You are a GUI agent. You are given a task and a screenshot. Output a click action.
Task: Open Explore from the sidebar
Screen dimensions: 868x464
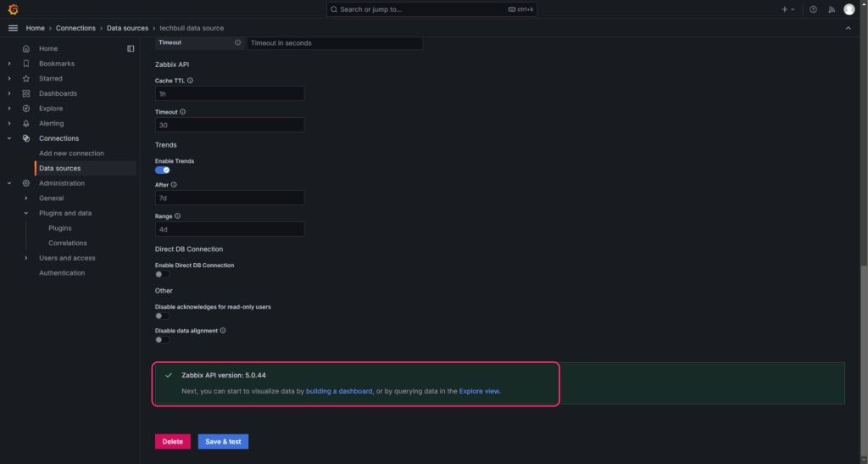51,109
